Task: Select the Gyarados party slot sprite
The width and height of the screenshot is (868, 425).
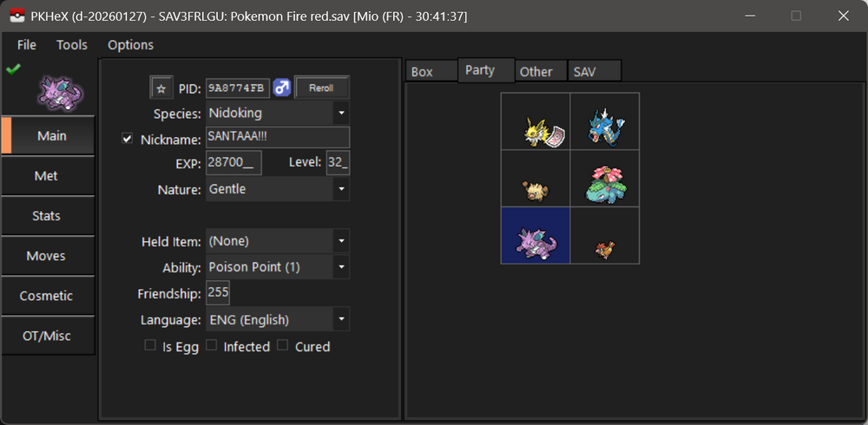Action: [x=605, y=126]
